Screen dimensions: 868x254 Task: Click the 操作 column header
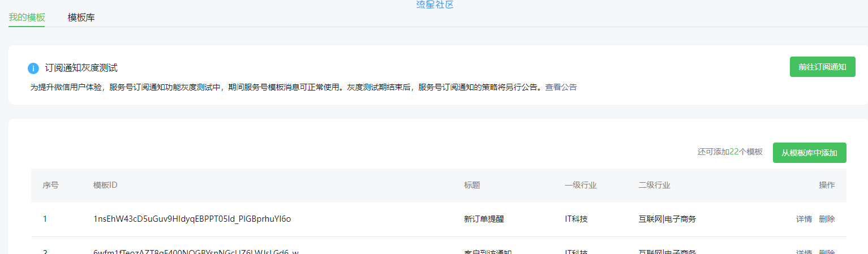coord(826,185)
